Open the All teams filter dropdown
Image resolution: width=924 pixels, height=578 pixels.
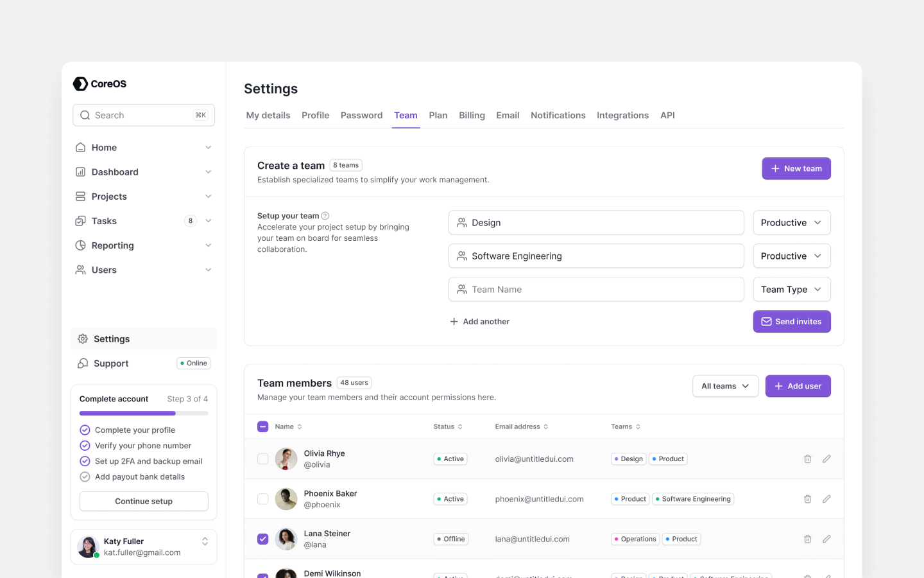(x=725, y=386)
